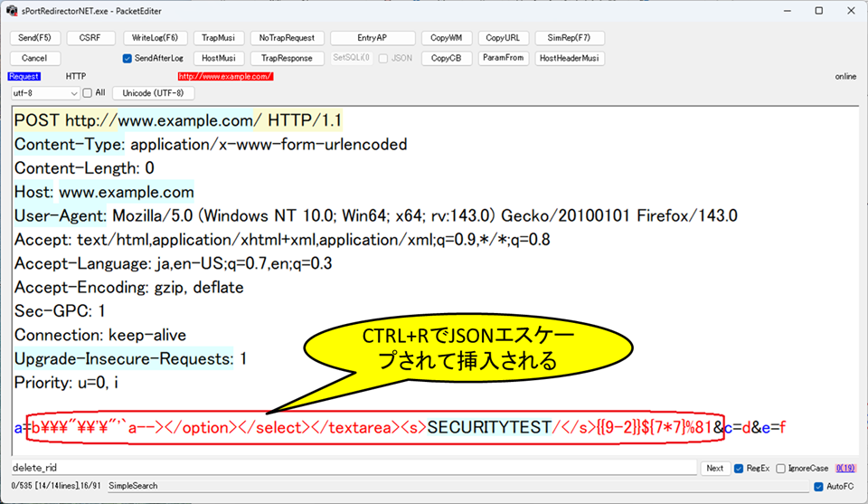Click the Content-Type header line
This screenshot has height=504, width=868.
[x=211, y=145]
